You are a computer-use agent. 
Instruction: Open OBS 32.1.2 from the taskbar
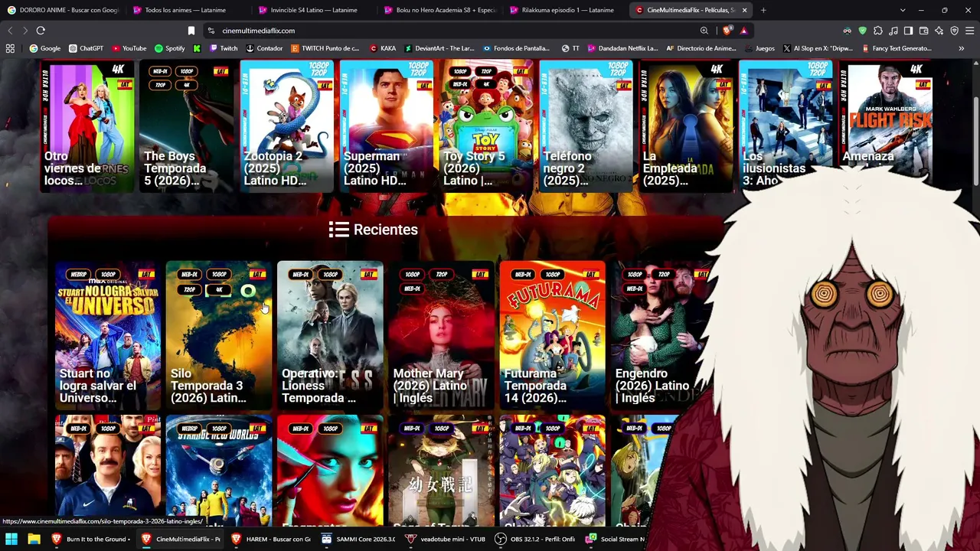point(535,539)
